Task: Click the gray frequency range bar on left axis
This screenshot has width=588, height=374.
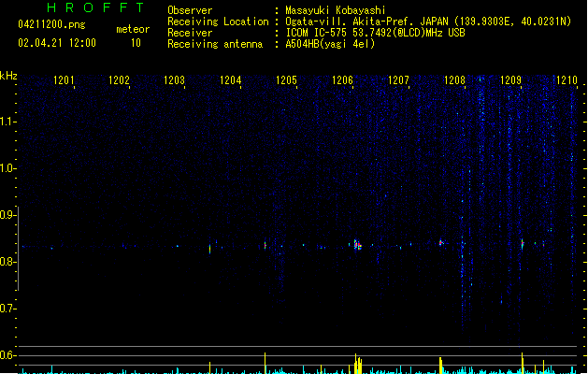Action: click(18, 249)
